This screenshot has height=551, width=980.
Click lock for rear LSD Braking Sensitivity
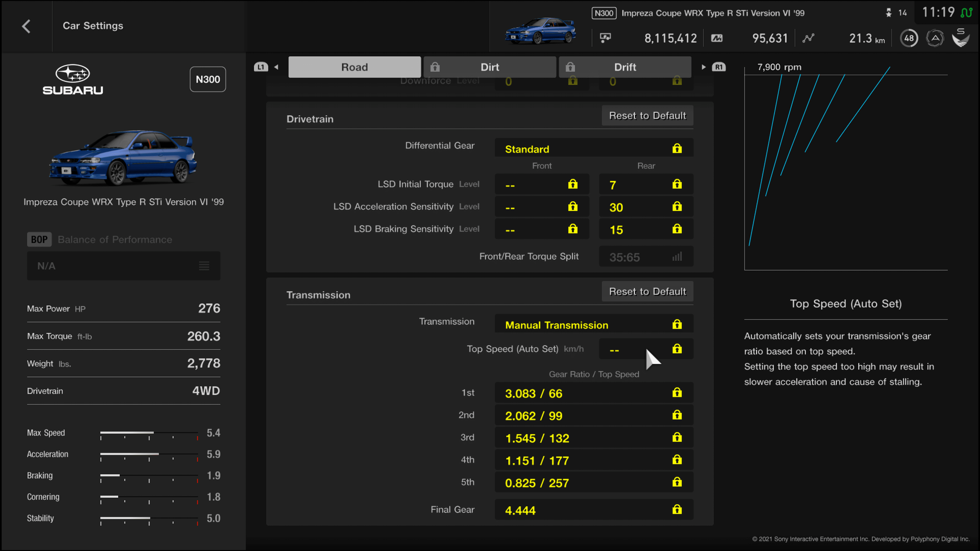pyautogui.click(x=677, y=229)
